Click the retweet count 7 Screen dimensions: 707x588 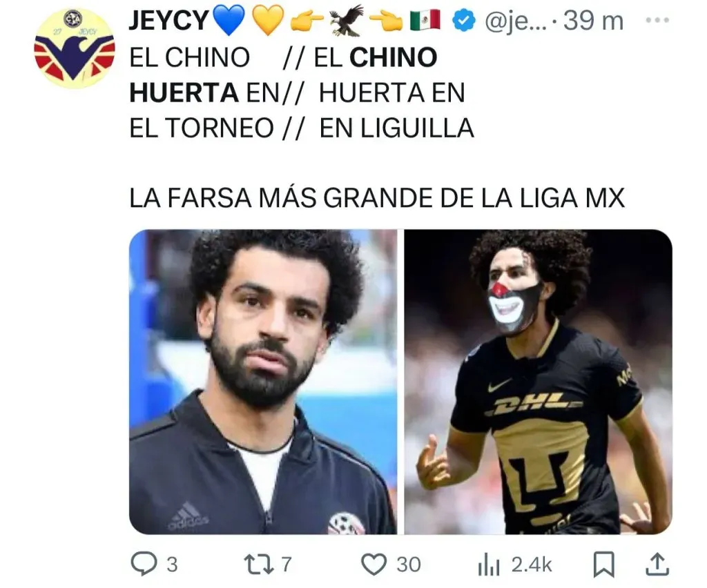point(287,565)
